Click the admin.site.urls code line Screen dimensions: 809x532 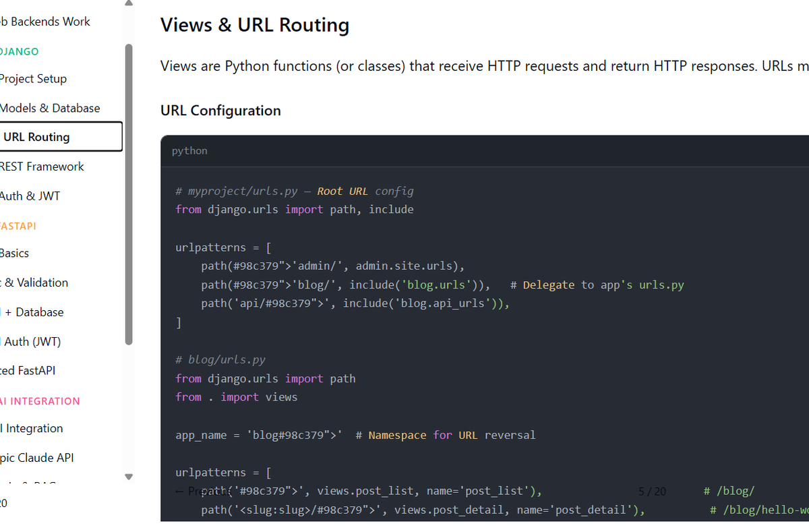(333, 266)
